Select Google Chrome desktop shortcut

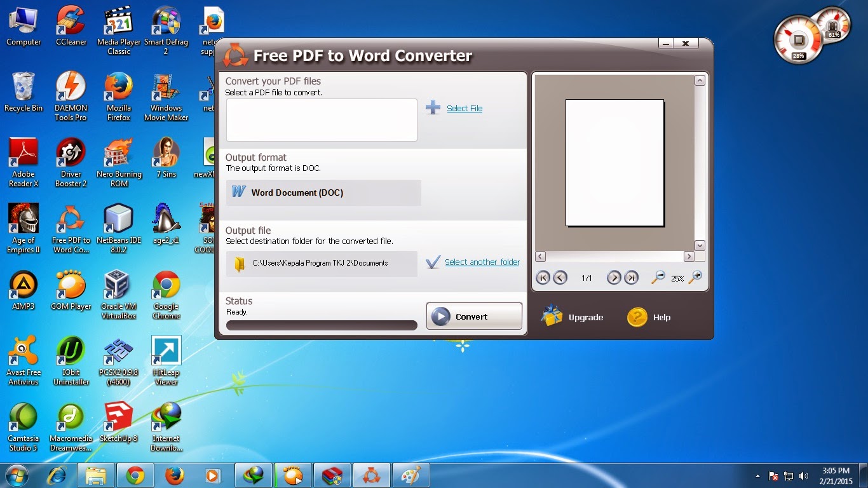[166, 295]
